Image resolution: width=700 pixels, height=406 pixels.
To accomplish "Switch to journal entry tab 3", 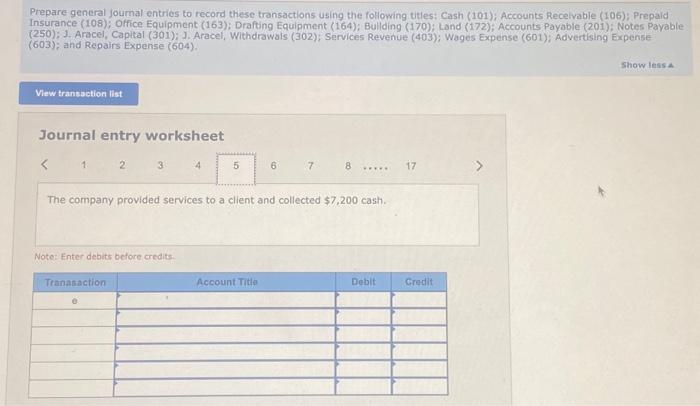I will pos(160,165).
